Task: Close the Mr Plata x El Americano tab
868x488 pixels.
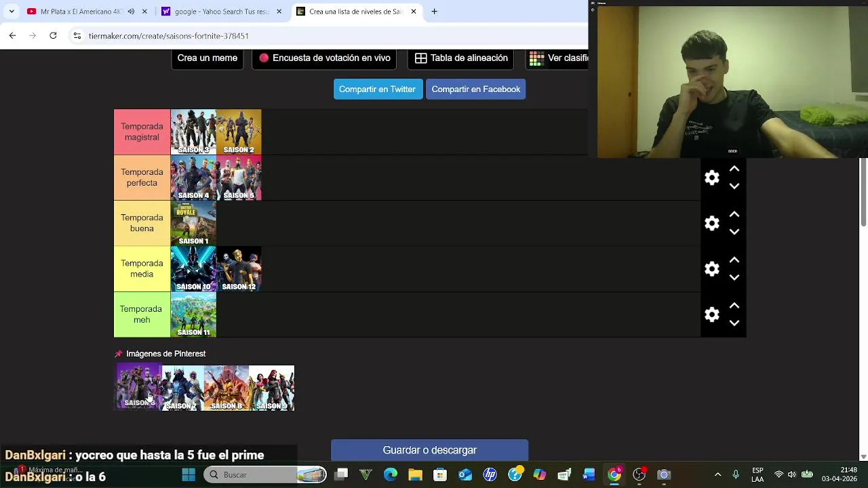Action: point(144,12)
